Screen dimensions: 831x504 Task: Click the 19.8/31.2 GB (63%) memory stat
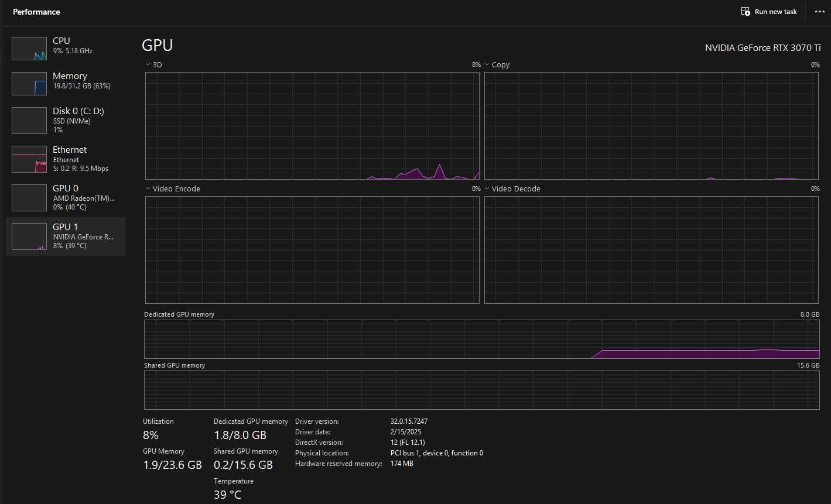point(81,86)
